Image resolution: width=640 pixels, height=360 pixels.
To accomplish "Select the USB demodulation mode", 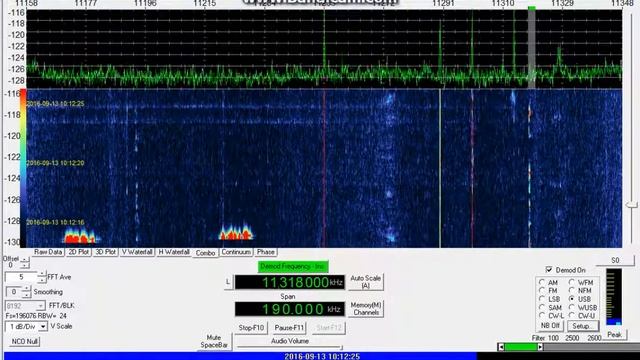I will [572, 299].
